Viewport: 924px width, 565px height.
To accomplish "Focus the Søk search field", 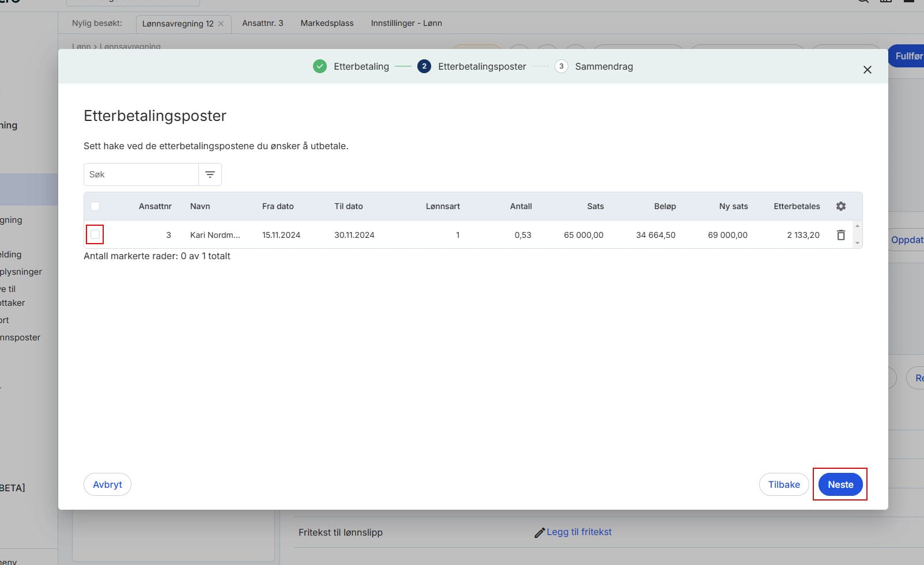I will click(141, 175).
